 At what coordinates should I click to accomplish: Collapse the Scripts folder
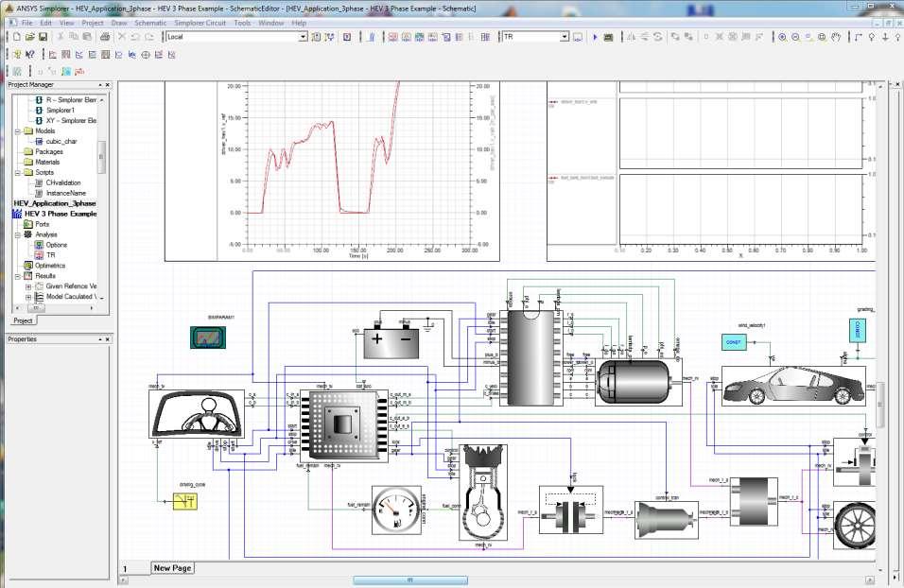click(18, 172)
